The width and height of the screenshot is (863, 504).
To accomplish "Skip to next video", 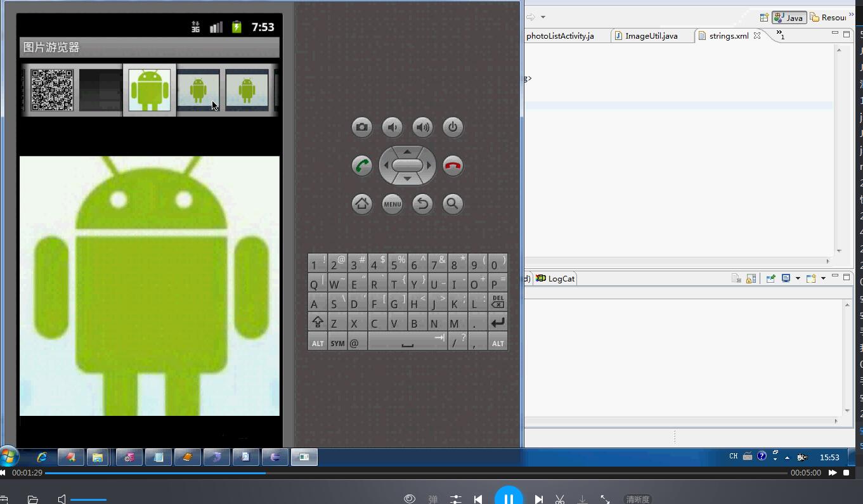I will click(x=539, y=500).
